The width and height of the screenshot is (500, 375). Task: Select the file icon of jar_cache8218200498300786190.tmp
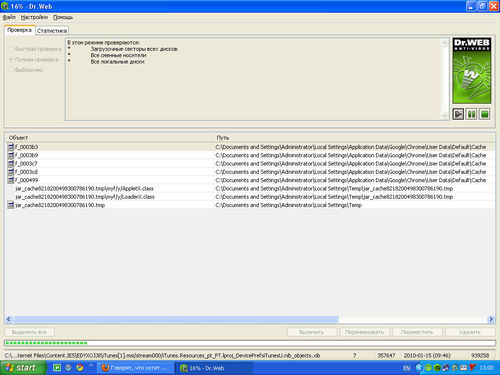coord(11,205)
